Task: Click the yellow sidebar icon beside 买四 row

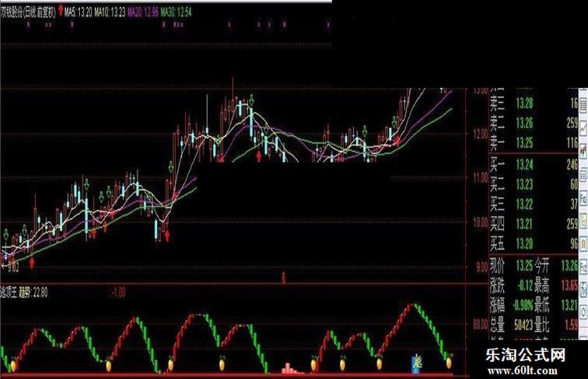Action: point(583,220)
